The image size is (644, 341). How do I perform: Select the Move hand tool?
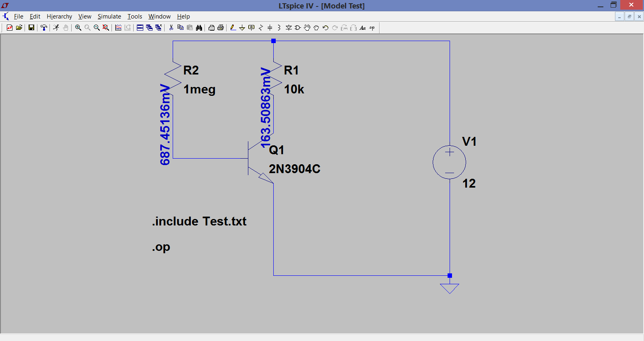click(x=307, y=28)
